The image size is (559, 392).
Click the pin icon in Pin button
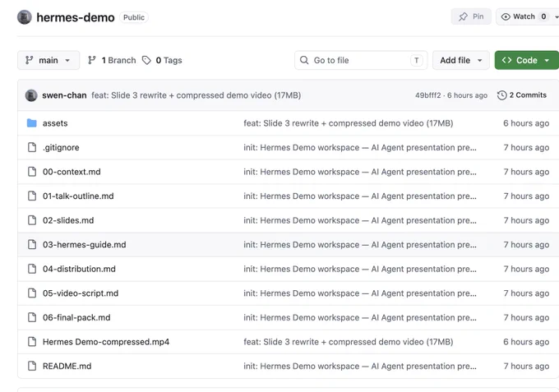pyautogui.click(x=463, y=16)
